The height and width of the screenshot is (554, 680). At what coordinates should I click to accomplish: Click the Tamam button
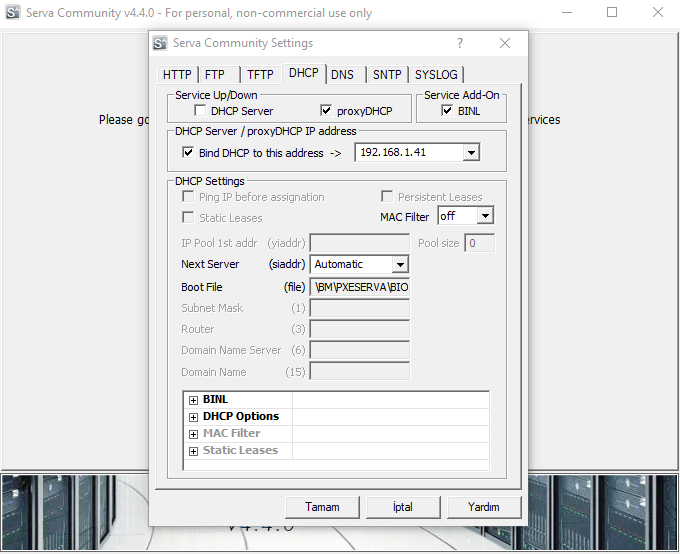tap(322, 507)
